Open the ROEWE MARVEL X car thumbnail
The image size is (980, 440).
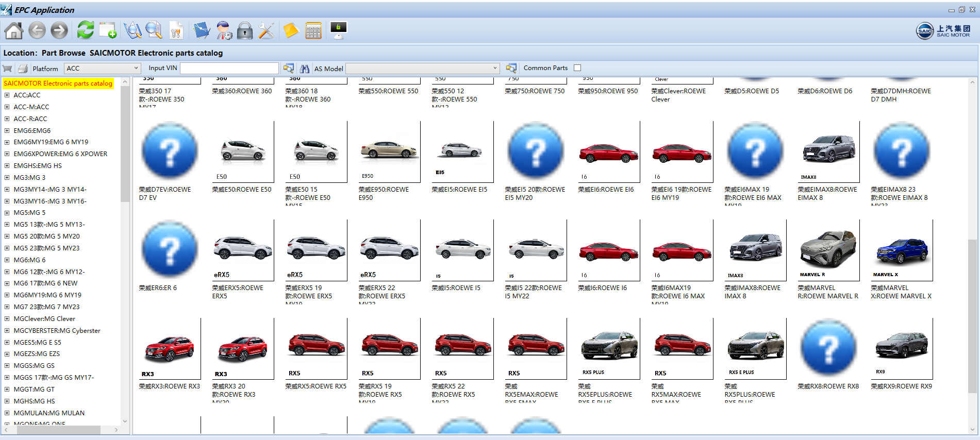point(901,250)
